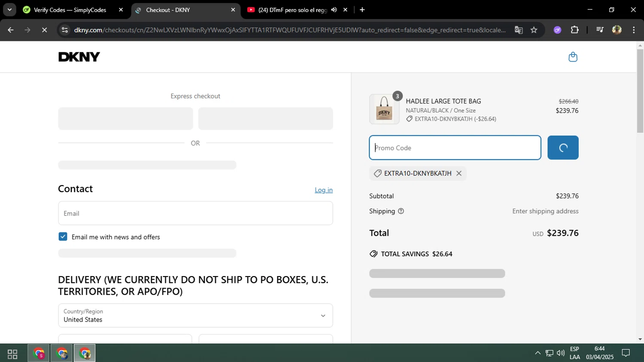Open the notification center icon
644x362 pixels.
[626, 353]
